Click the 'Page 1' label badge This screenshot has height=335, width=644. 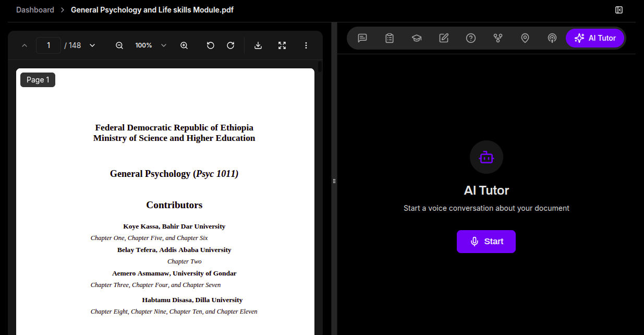pos(38,80)
